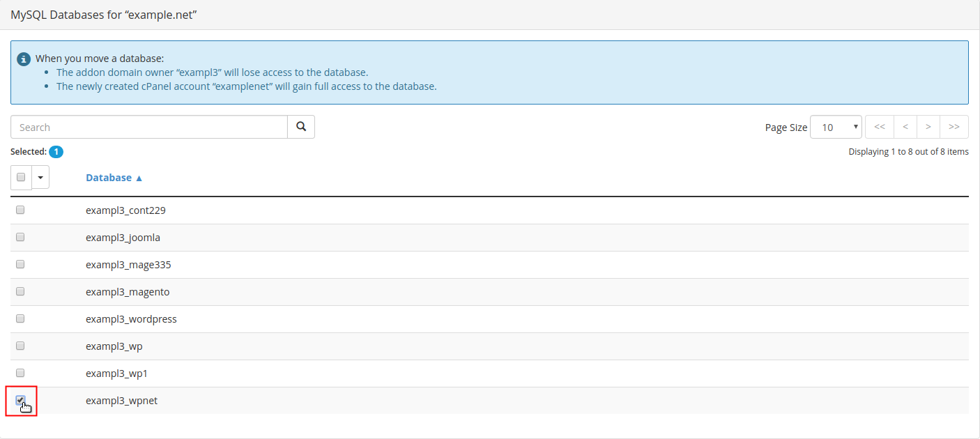Click the Selected count badge
This screenshot has width=980, height=439.
pos(56,151)
